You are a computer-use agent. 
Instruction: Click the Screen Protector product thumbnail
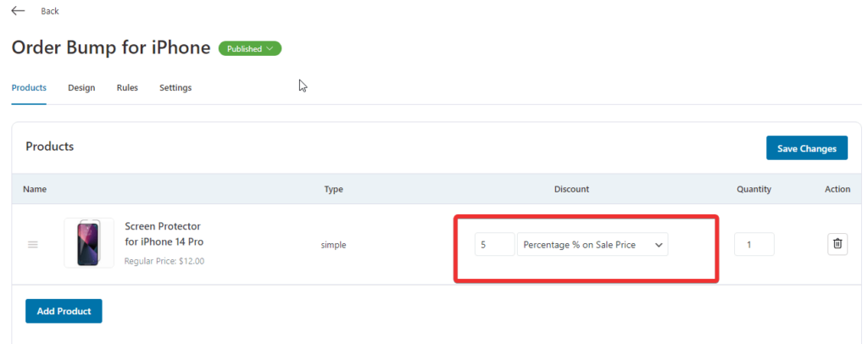[x=88, y=243]
